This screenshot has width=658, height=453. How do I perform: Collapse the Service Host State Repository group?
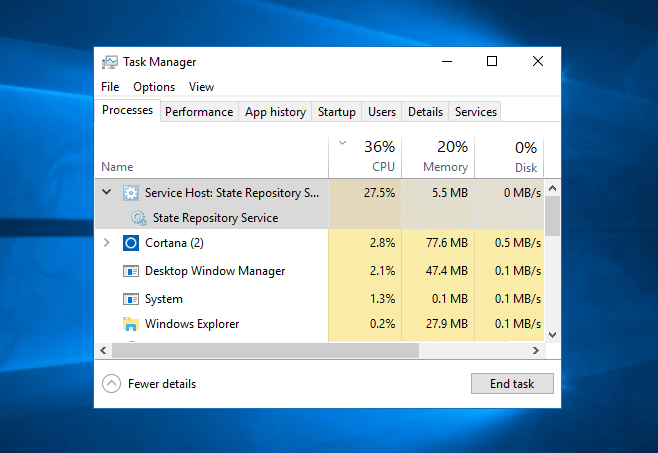107,192
